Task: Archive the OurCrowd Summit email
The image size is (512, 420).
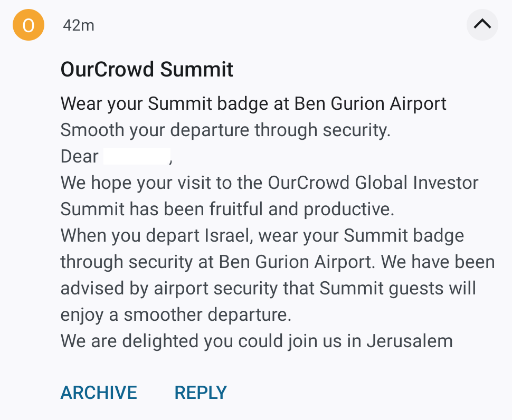Action: click(99, 393)
